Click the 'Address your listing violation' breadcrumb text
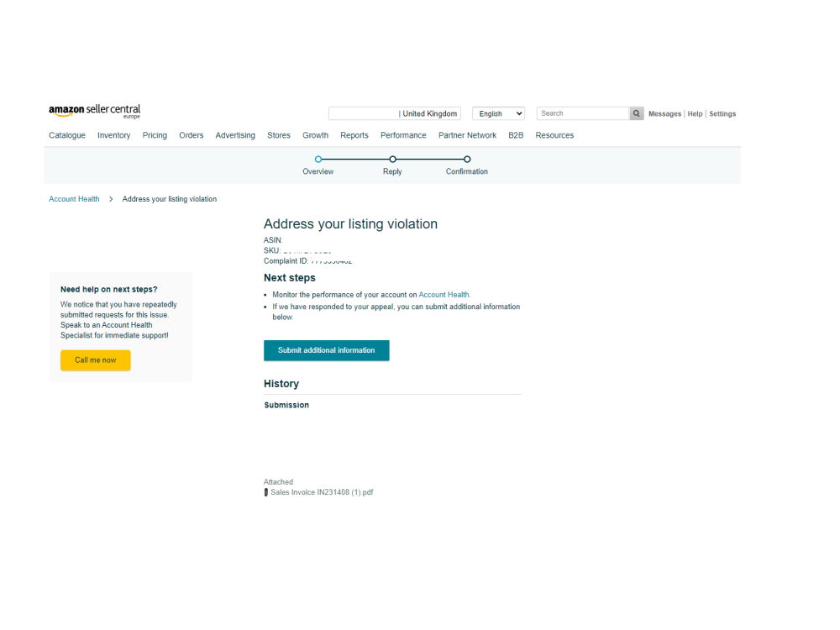This screenshot has width=840, height=630. [170, 199]
